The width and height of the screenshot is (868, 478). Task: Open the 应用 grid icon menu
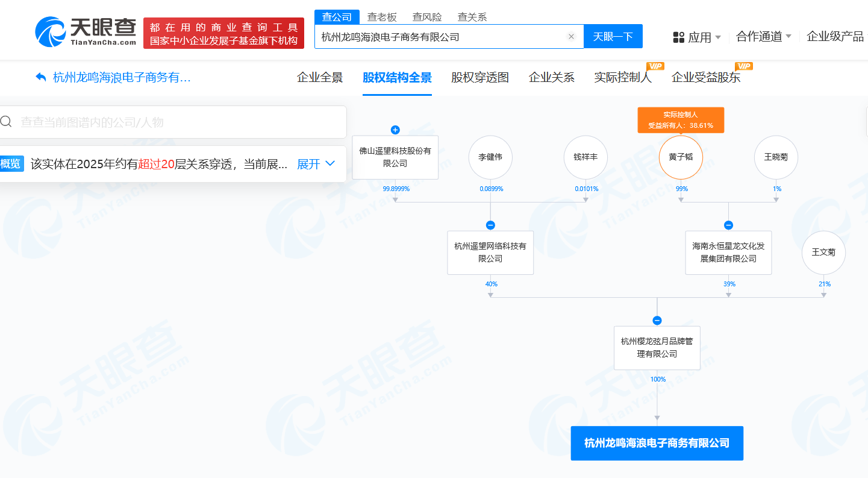pos(679,37)
